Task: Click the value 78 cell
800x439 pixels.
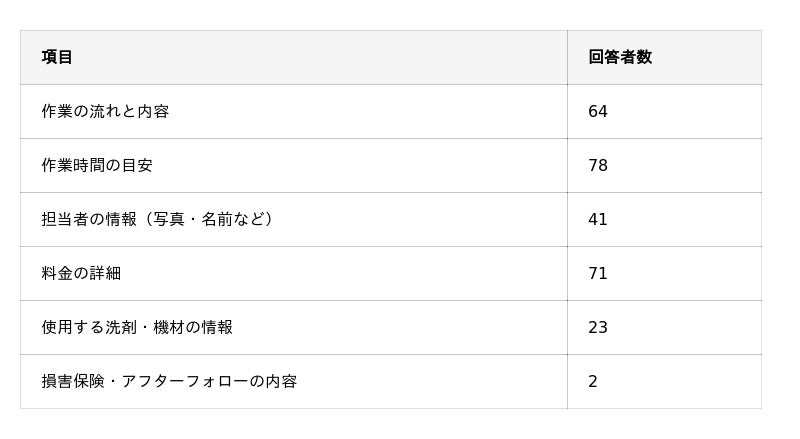Action: [x=598, y=165]
